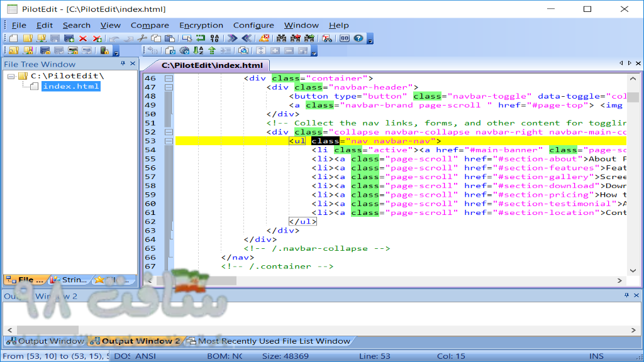Create a new file from the toolbar
Screen dimensions: 644x362
pyautogui.click(x=14, y=38)
